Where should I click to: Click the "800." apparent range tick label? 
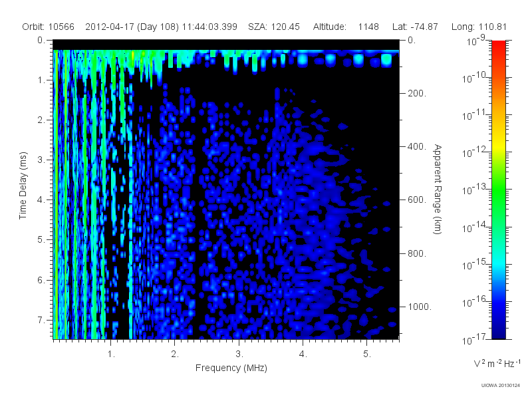pos(417,253)
